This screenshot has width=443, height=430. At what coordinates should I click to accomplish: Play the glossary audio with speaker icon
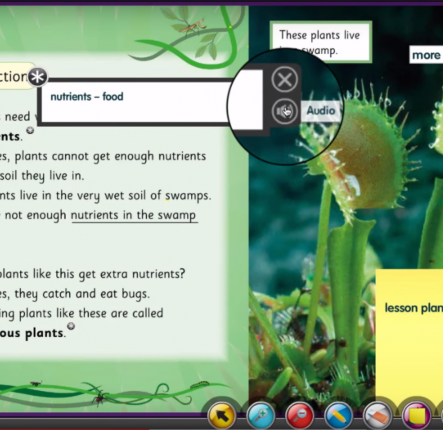(x=284, y=111)
